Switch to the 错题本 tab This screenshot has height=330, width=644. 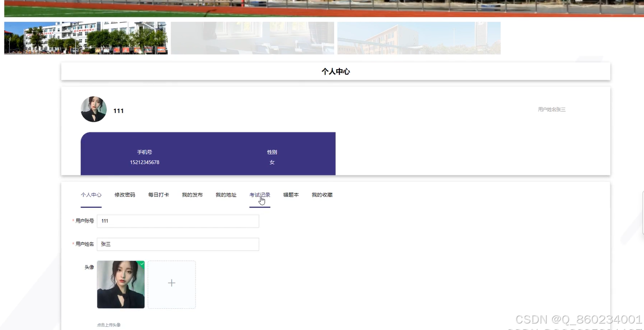(291, 195)
